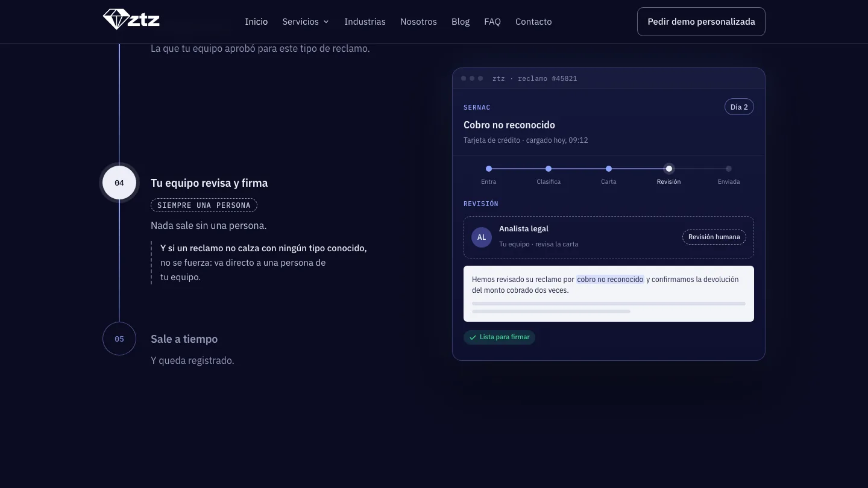This screenshot has height=488, width=868.
Task: Click the AL analyst avatar
Action: pos(482,237)
